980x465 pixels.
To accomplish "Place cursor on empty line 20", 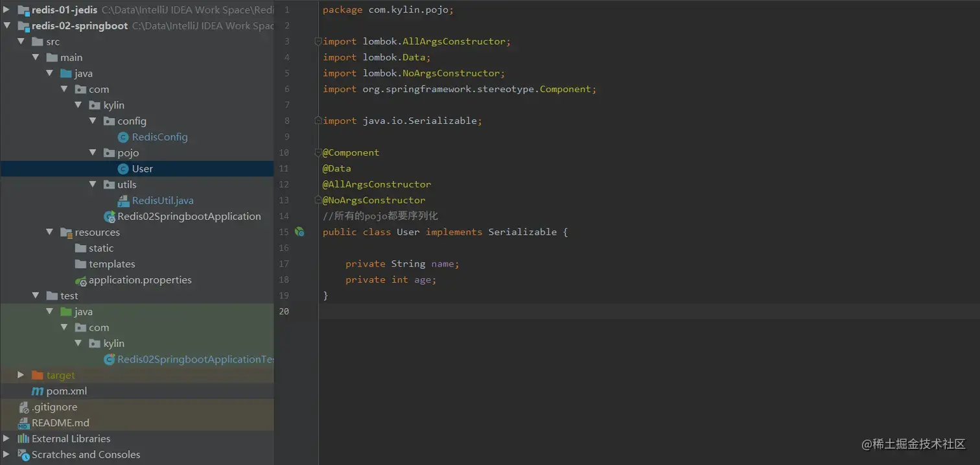I will (649, 311).
